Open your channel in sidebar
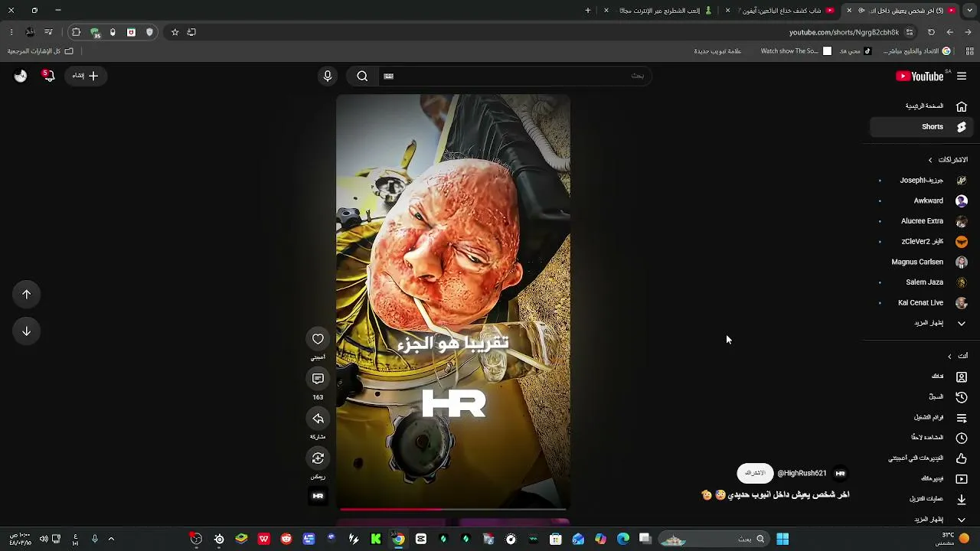This screenshot has height=551, width=980. coord(923,377)
